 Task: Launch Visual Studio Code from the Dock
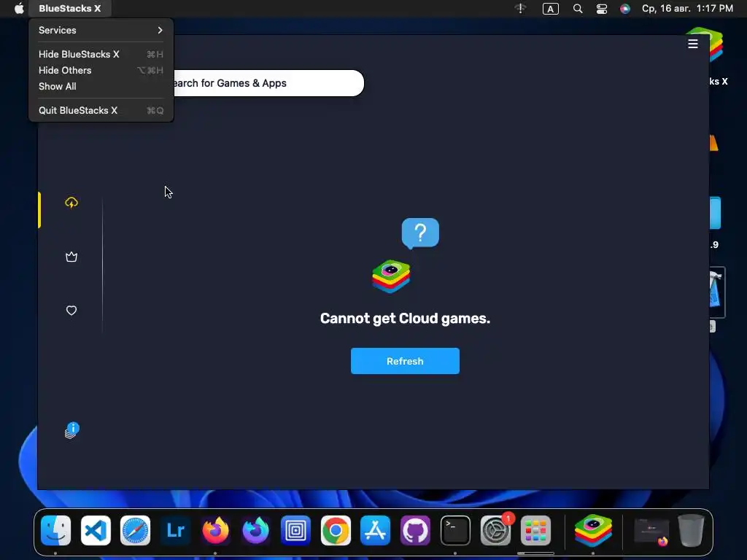[x=96, y=531]
